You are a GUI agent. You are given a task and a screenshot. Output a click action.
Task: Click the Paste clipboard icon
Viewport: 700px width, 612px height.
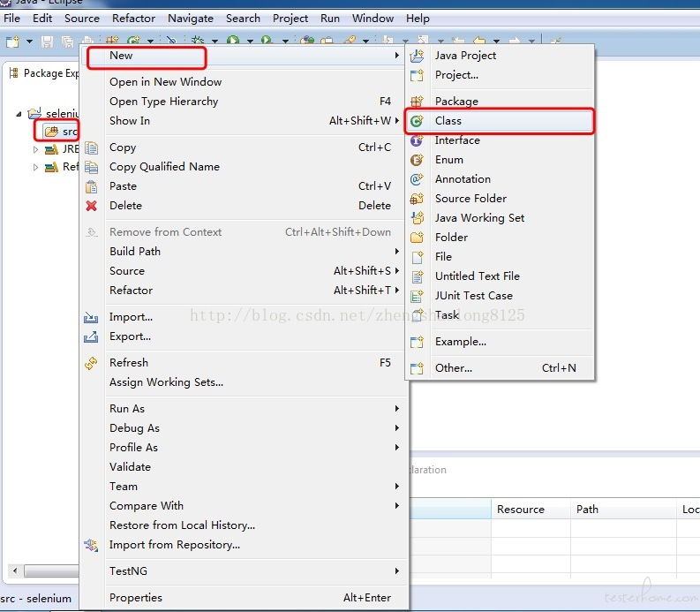click(91, 186)
